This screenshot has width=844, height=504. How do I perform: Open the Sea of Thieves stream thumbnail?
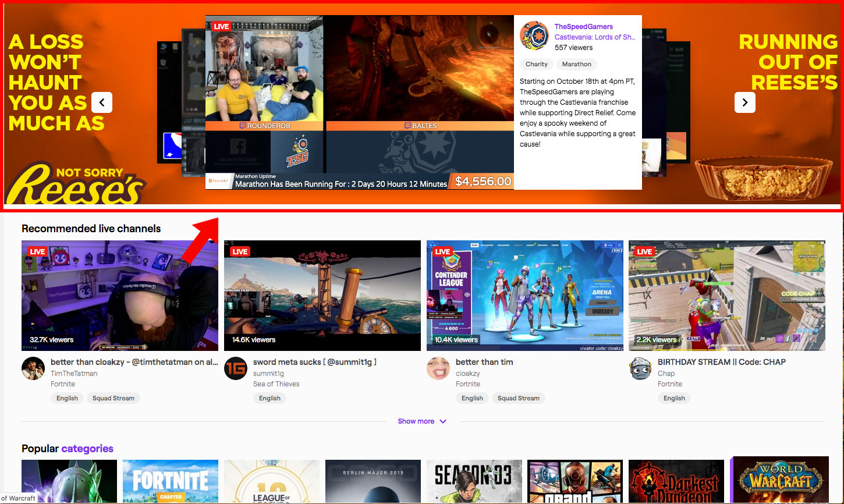click(x=322, y=295)
